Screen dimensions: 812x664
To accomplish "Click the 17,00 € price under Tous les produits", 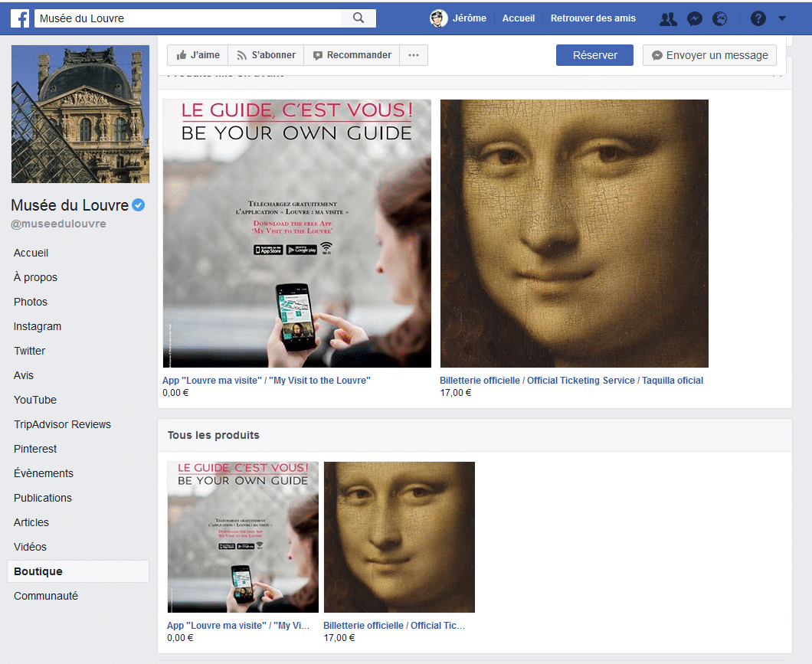I will (339, 638).
